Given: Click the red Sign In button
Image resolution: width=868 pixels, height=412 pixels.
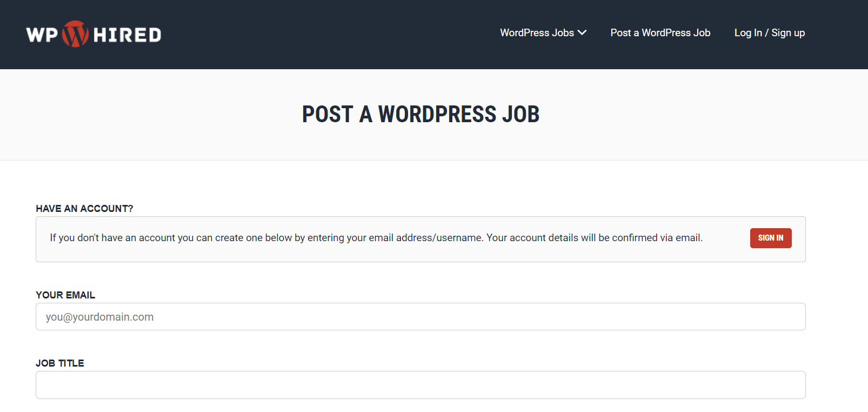Looking at the screenshot, I should point(771,238).
